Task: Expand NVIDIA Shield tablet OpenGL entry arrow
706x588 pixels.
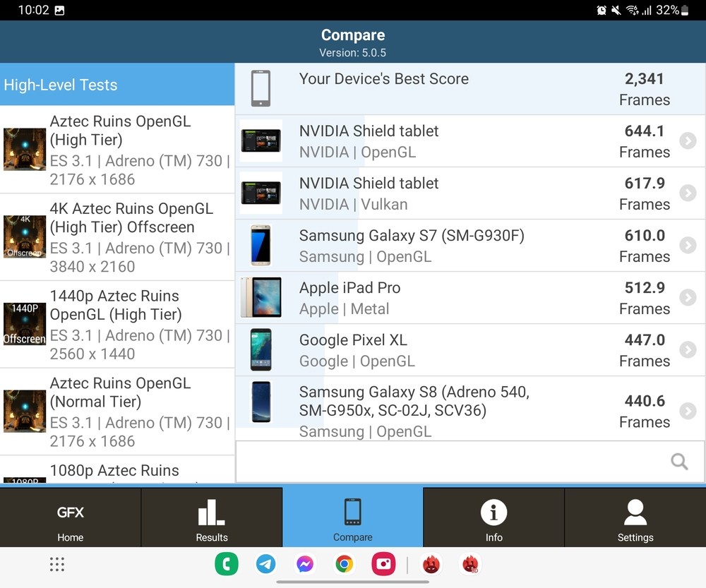Action: tap(688, 141)
